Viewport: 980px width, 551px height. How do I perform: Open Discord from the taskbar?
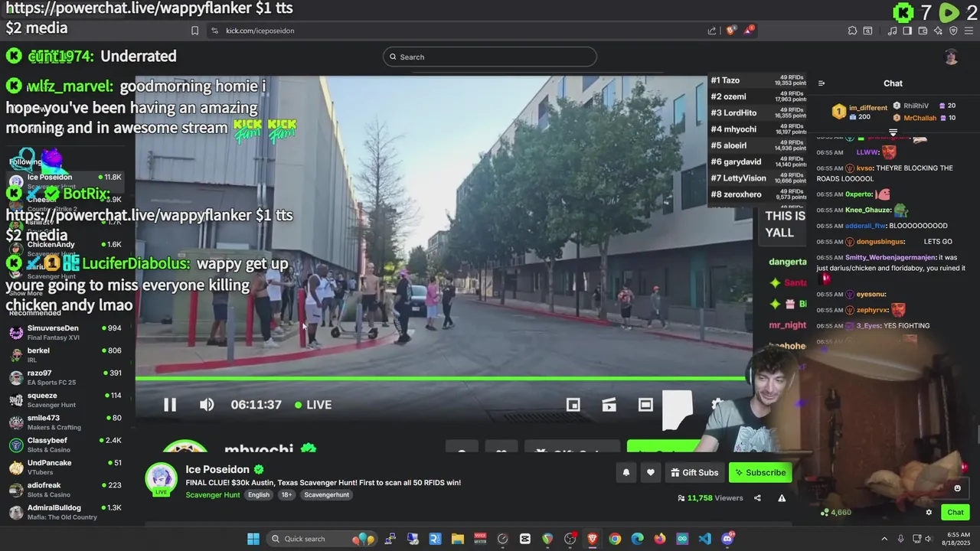(727, 539)
